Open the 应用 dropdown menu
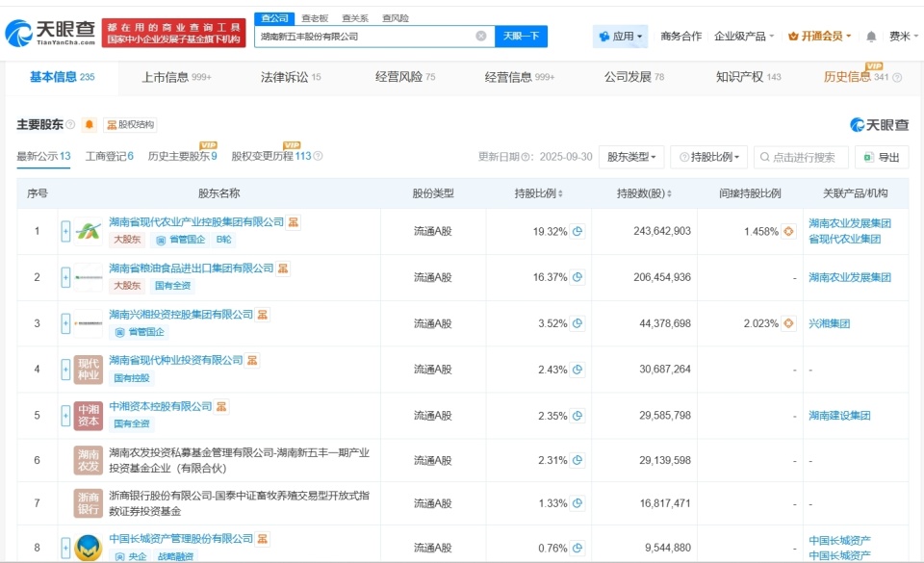The image size is (924, 563). 621,35
